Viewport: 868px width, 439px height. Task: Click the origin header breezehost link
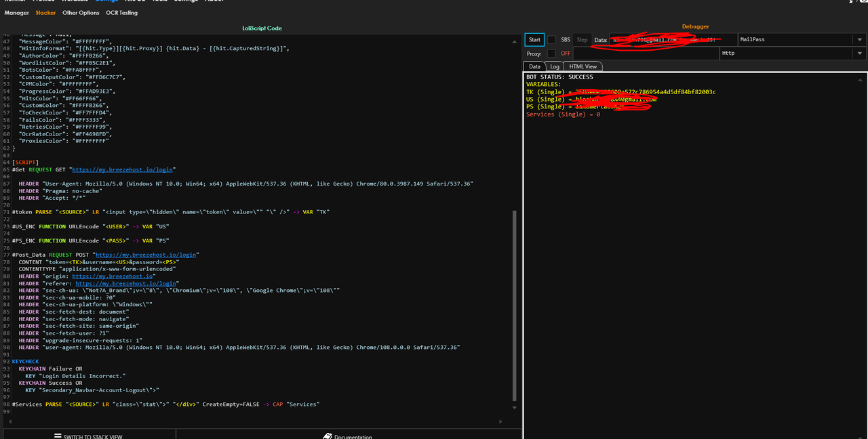pyautogui.click(x=114, y=276)
